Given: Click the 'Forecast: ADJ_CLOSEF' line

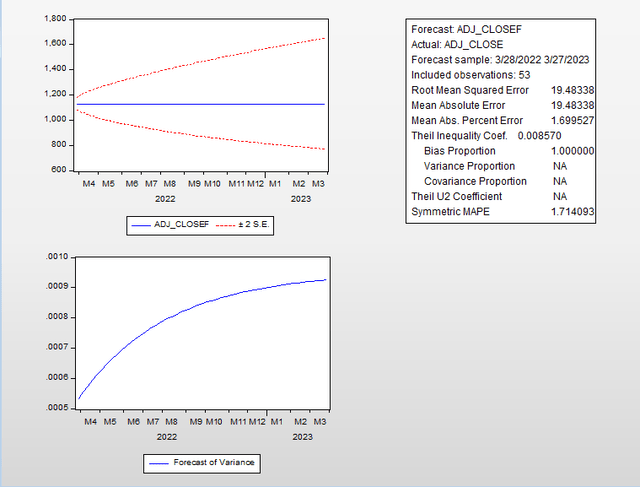Looking at the screenshot, I should point(466,29).
